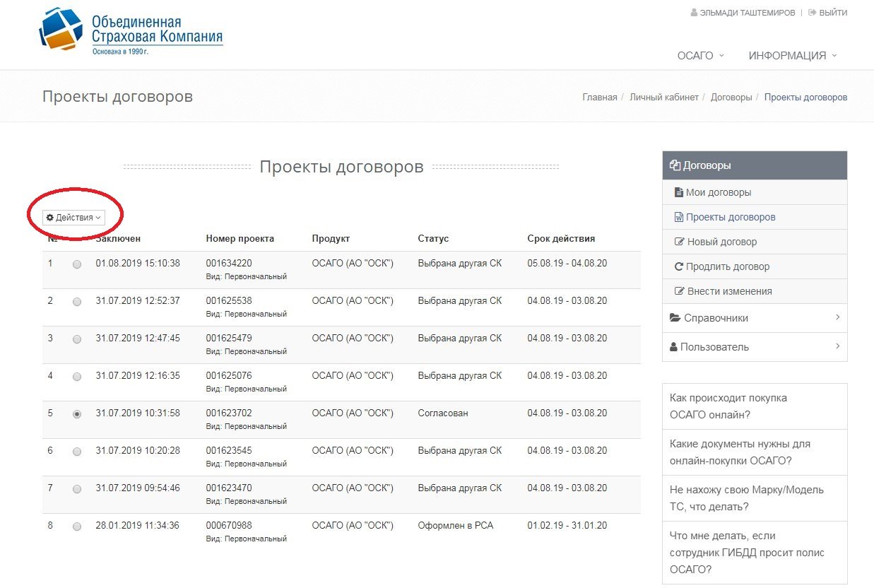Image resolution: width=874 pixels, height=588 pixels.
Task: Open FAQ Как происходит покупка ОСАГО онлайн
Action: [755, 406]
